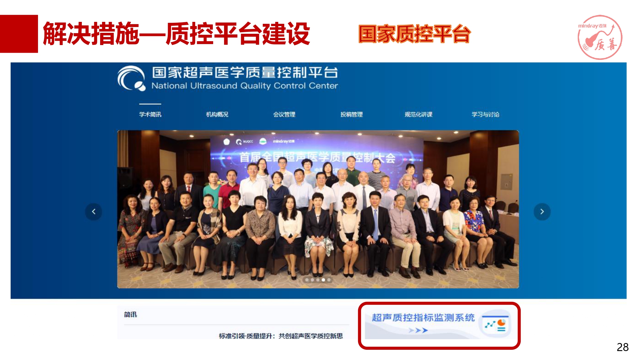Open the 机构概况 menu item
The width and height of the screenshot is (644, 362).
(217, 114)
